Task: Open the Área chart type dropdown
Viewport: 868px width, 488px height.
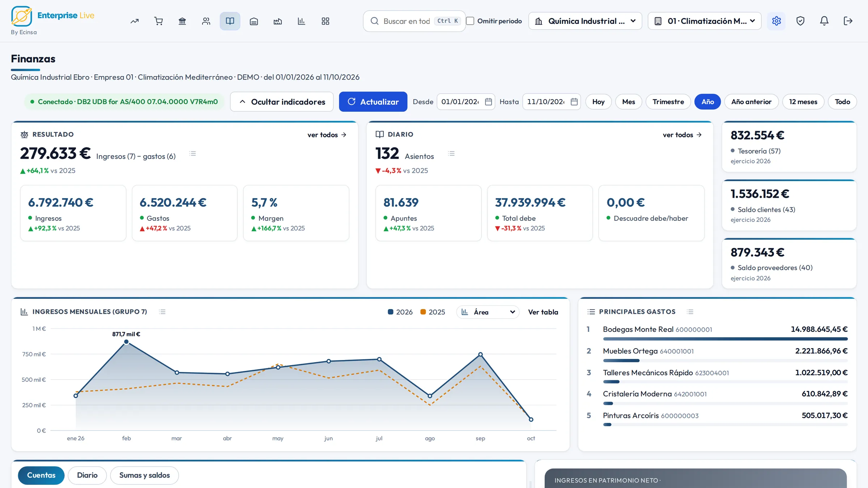Action: click(488, 312)
